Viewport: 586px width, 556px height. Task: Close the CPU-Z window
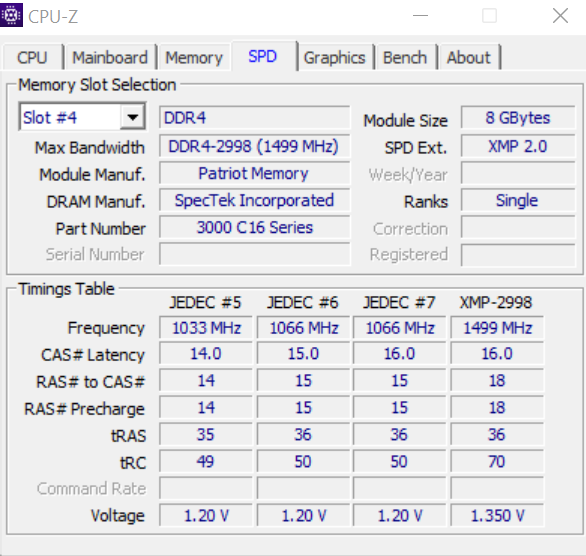pyautogui.click(x=560, y=16)
